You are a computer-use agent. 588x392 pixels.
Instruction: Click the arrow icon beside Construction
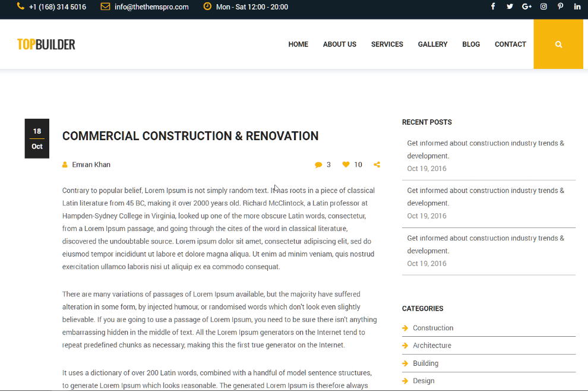pos(405,328)
